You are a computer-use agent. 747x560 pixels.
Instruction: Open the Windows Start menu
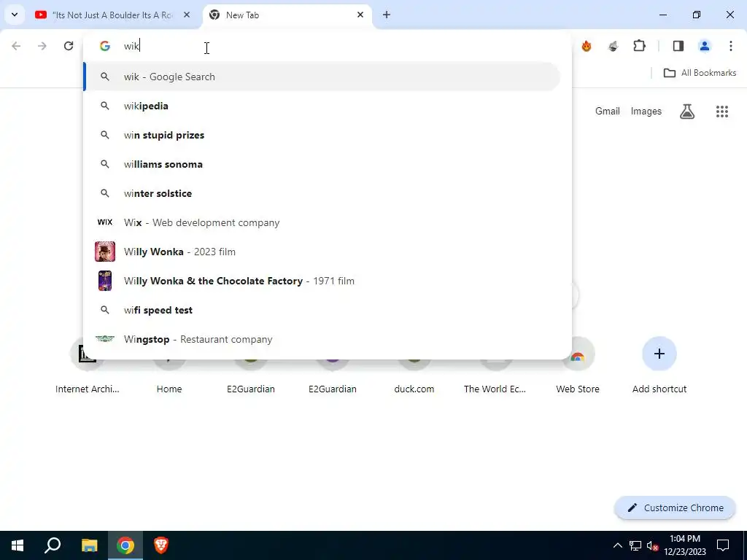pos(18,545)
